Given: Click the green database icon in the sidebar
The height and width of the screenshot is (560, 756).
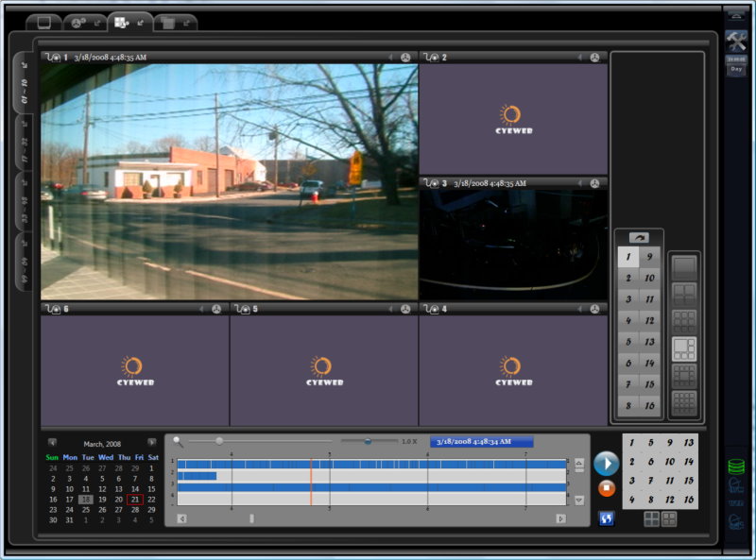Looking at the screenshot, I should pyautogui.click(x=736, y=466).
